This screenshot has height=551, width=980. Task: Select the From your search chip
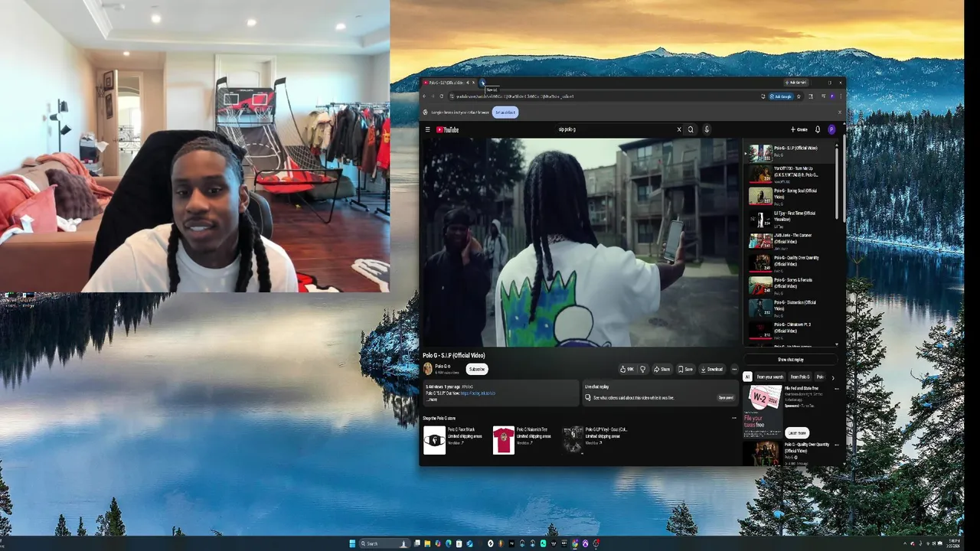pos(770,377)
